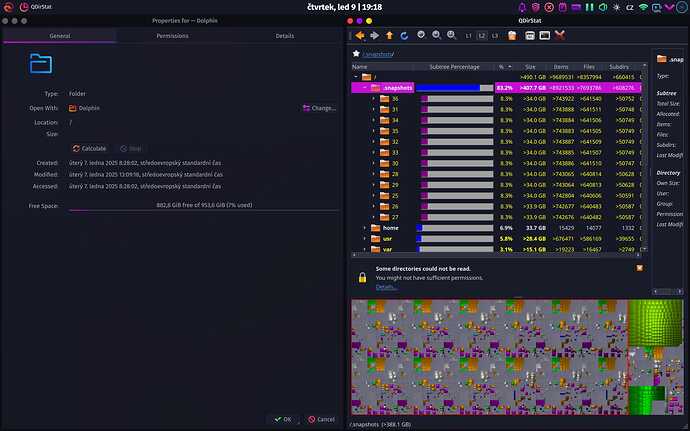Sort by the Items column header
The height and width of the screenshot is (431, 690).
(561, 66)
